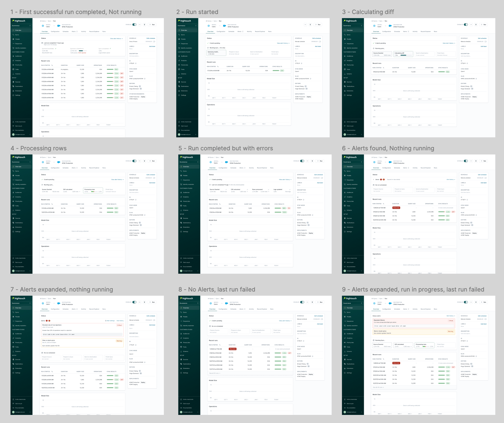504x423 pixels.
Task: Click Add description field in frame 1
Action: pyautogui.click(x=134, y=56)
